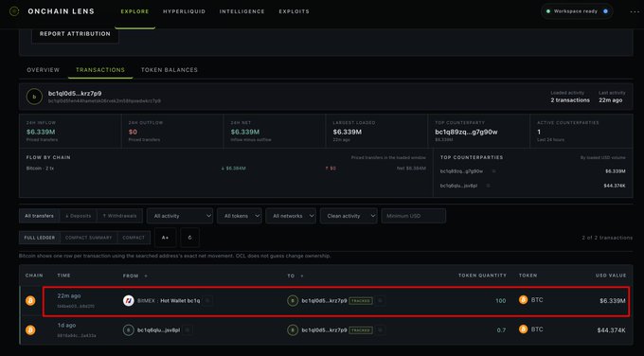Click icon beside bc1q89zq...g7g90w in Top Counterparties
Image resolution: width=644 pixels, height=356 pixels.
pyautogui.click(x=493, y=170)
